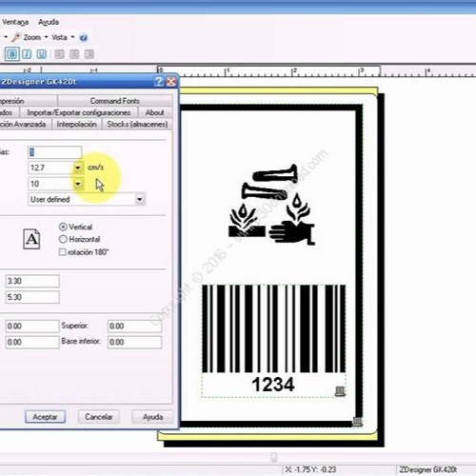The height and width of the screenshot is (476, 476).
Task: Align text right icon
Action: (x=89, y=54)
